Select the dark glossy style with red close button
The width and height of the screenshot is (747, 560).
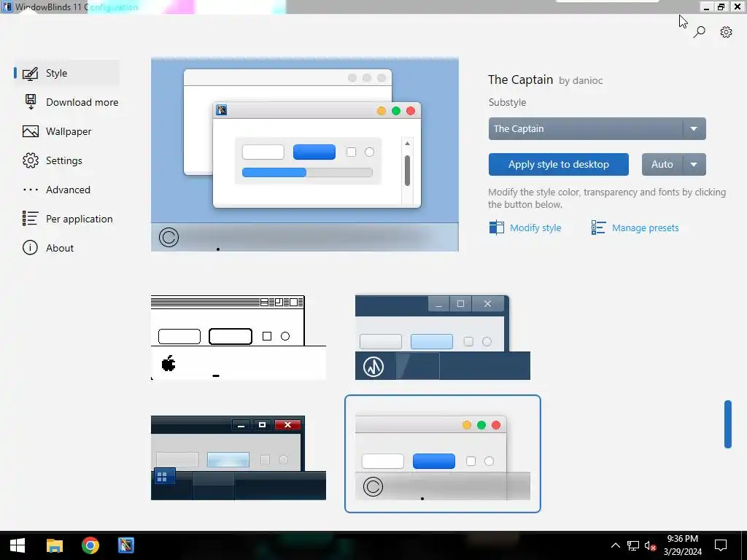[x=239, y=458]
